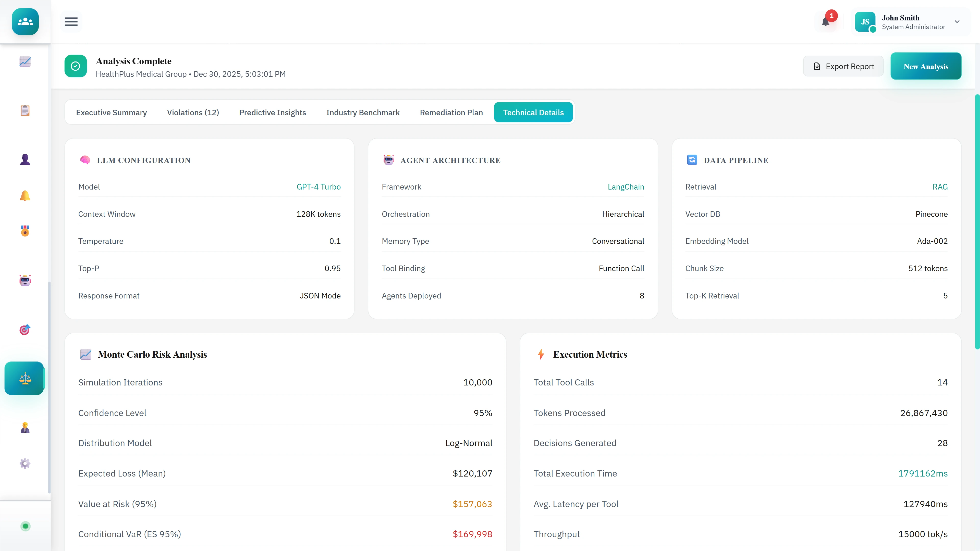Select the Executive Summary tab

coord(111,112)
